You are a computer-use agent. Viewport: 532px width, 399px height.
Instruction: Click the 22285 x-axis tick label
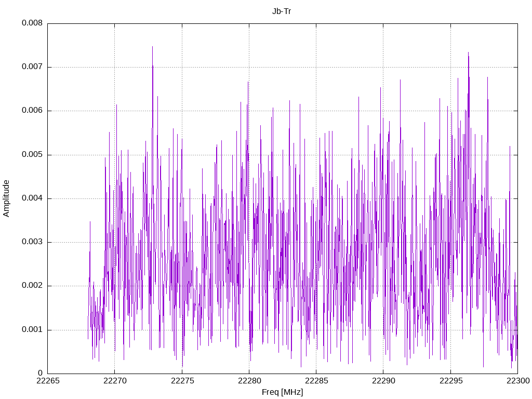coord(316,381)
